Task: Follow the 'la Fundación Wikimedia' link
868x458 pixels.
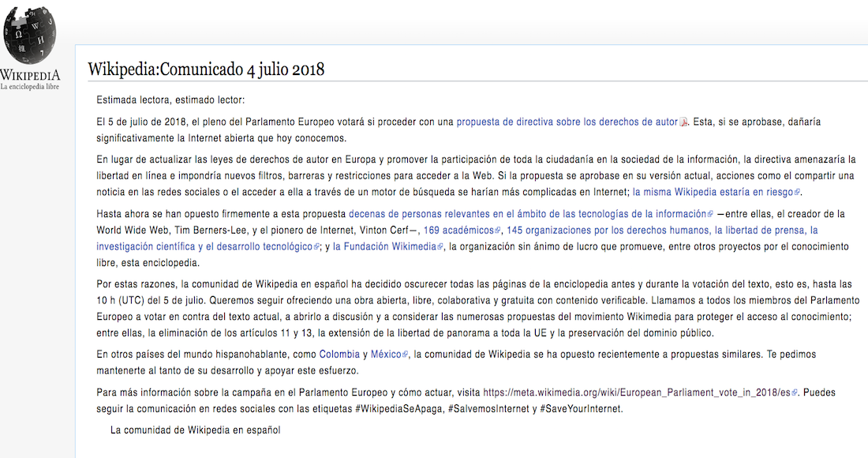Action: tap(384, 246)
